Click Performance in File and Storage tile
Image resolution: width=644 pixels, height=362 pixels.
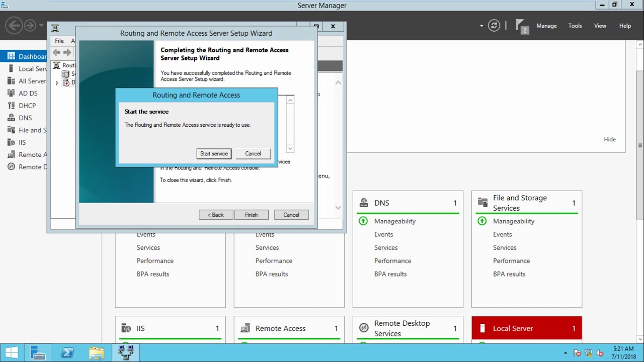[511, 261]
